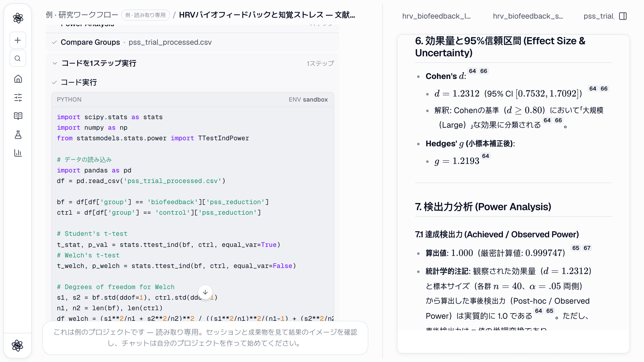Click the atom avatar at sidebar bottom

(18, 345)
